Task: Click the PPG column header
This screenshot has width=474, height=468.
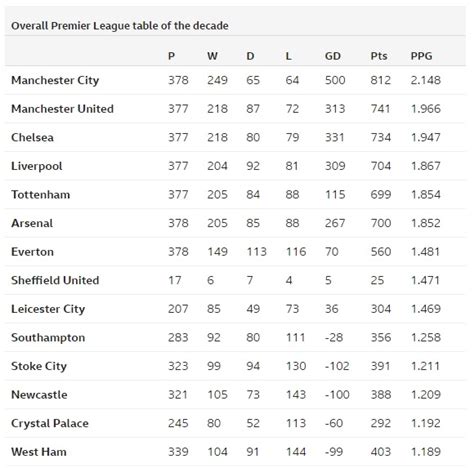Action: [x=421, y=56]
